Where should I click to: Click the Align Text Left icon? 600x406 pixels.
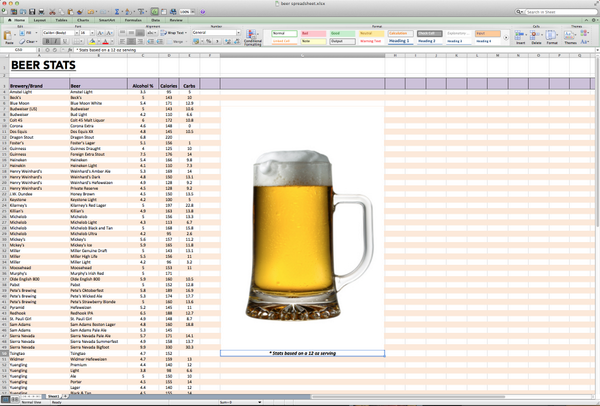coord(122,41)
